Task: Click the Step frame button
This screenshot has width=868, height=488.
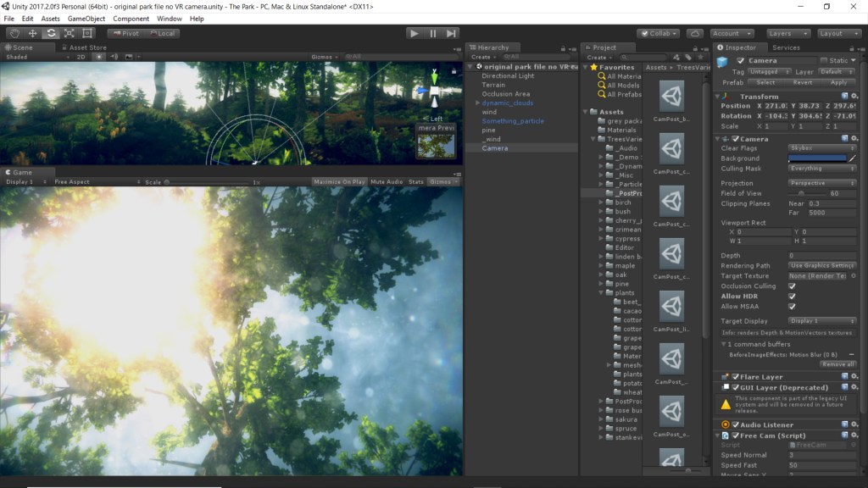Action: (451, 33)
